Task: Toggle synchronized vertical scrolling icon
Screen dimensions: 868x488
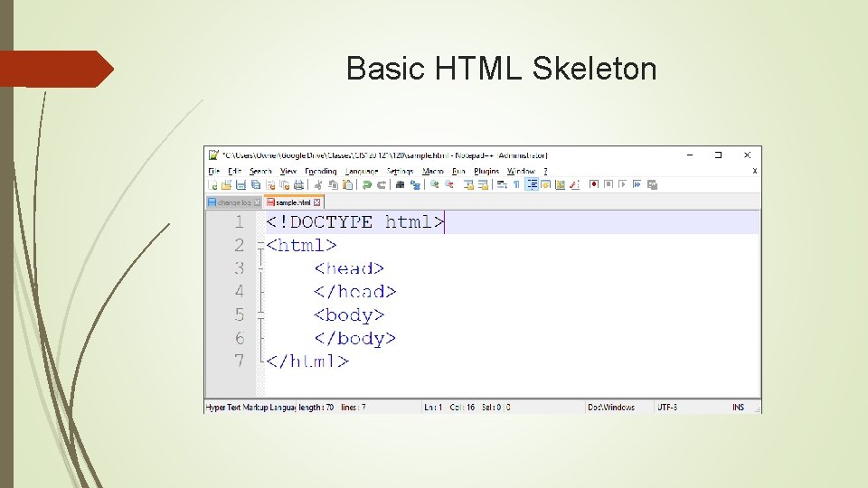Action: tap(468, 184)
